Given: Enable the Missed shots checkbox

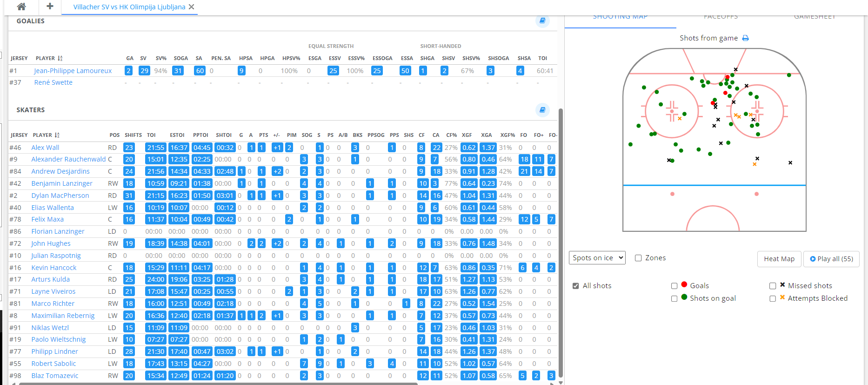Looking at the screenshot, I should pos(773,286).
